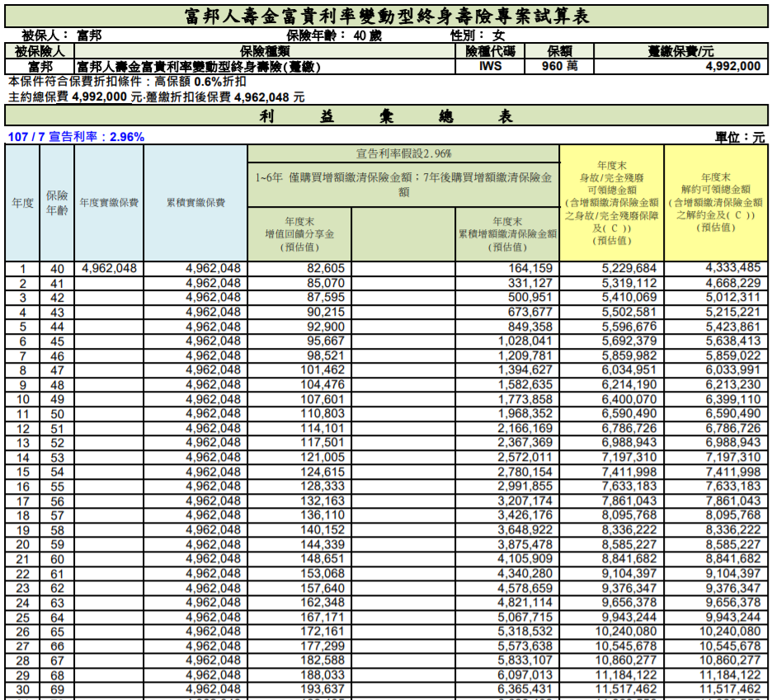Click the 險種代碼 IWS cell

(490, 66)
